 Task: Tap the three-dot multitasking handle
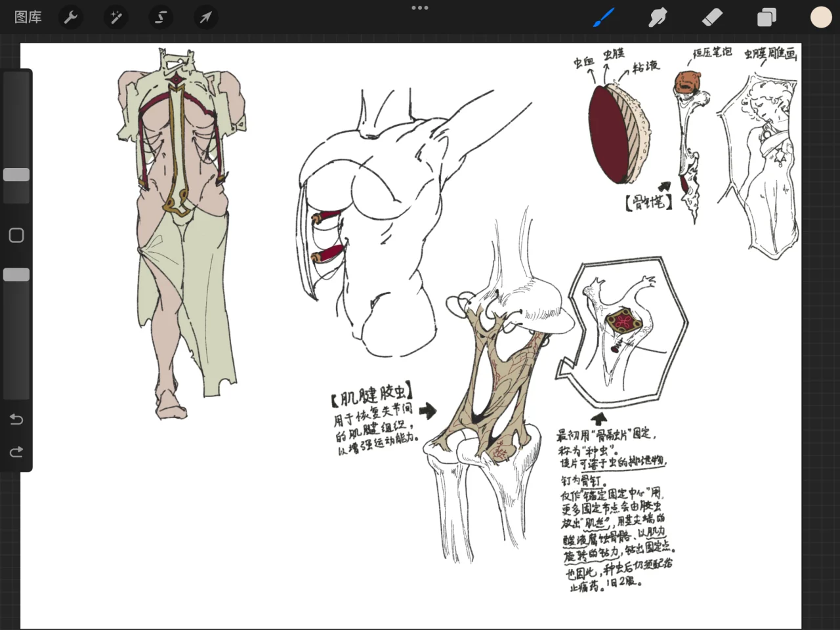tap(420, 8)
